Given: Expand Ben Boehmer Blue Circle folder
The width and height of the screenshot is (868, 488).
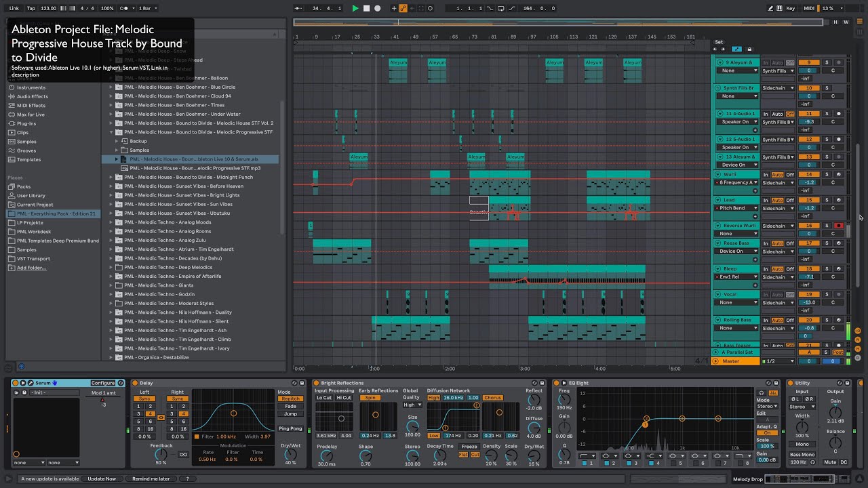Looking at the screenshot, I should click(111, 87).
